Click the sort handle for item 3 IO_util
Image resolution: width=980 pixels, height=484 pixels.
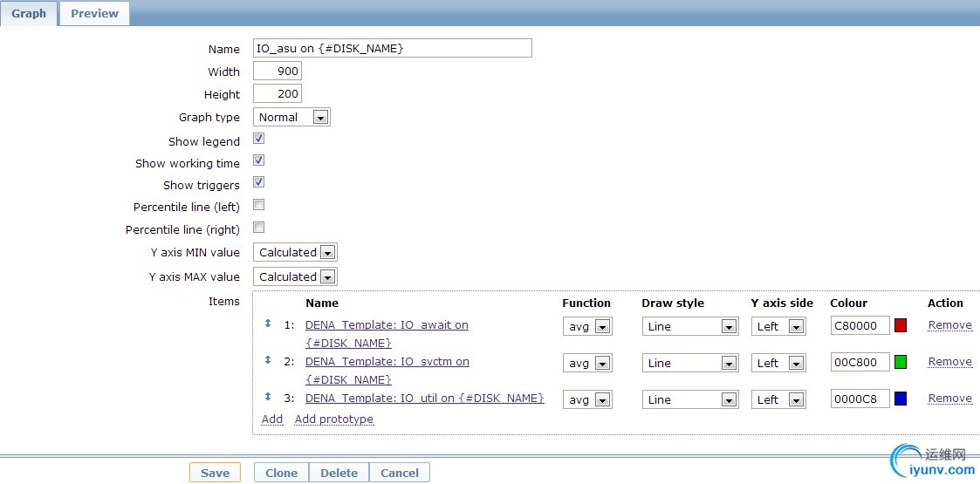pyautogui.click(x=268, y=397)
